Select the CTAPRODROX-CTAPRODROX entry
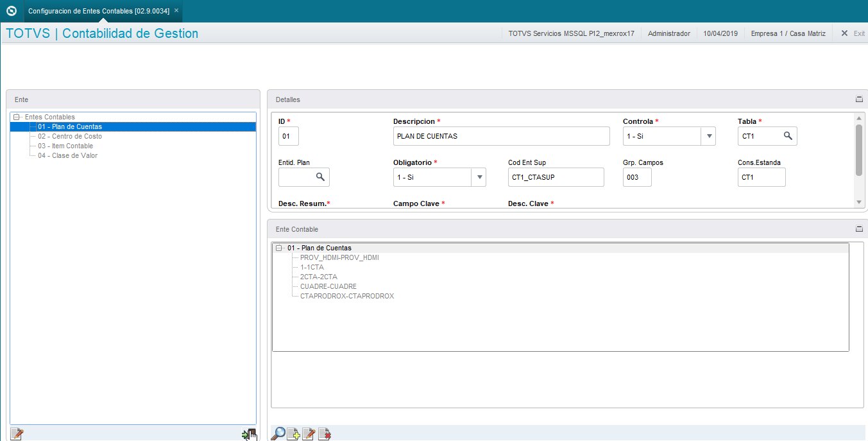Image resolution: width=868 pixels, height=441 pixels. click(347, 296)
